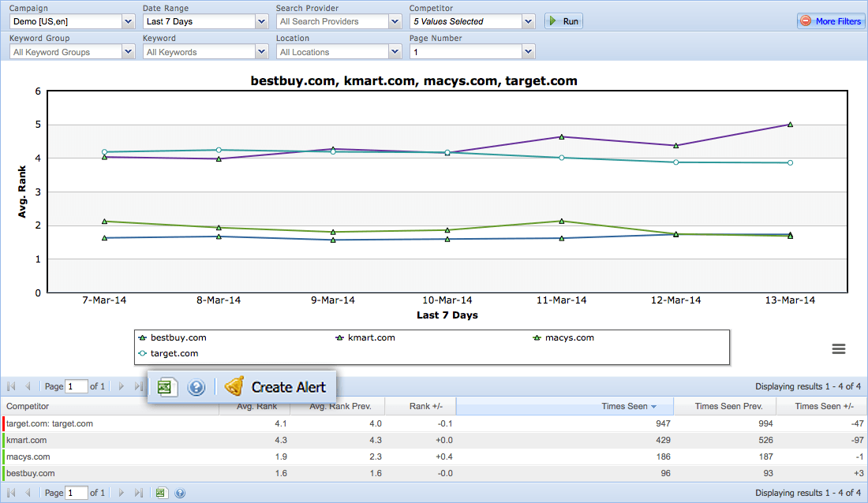The width and height of the screenshot is (868, 503).
Task: Click target.com data point on 13-Mar-14
Action: 790,162
